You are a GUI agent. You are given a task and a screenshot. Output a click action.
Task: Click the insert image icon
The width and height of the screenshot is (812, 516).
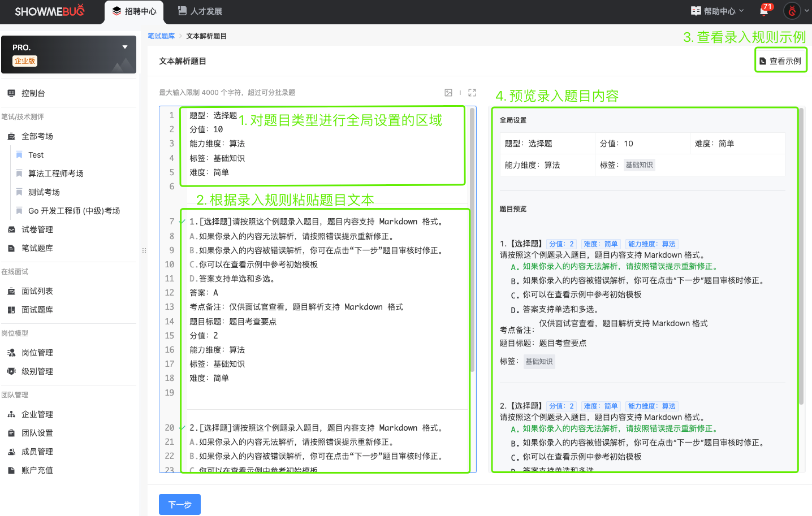(x=448, y=93)
